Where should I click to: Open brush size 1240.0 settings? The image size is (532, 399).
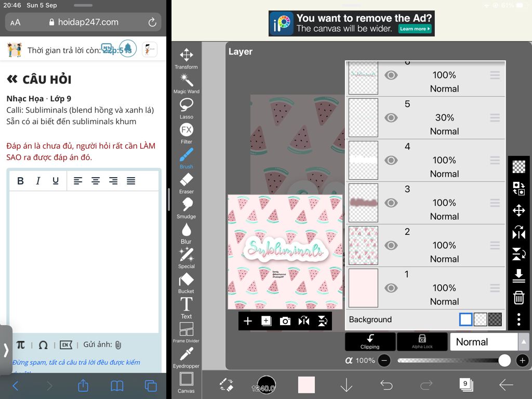(x=267, y=385)
